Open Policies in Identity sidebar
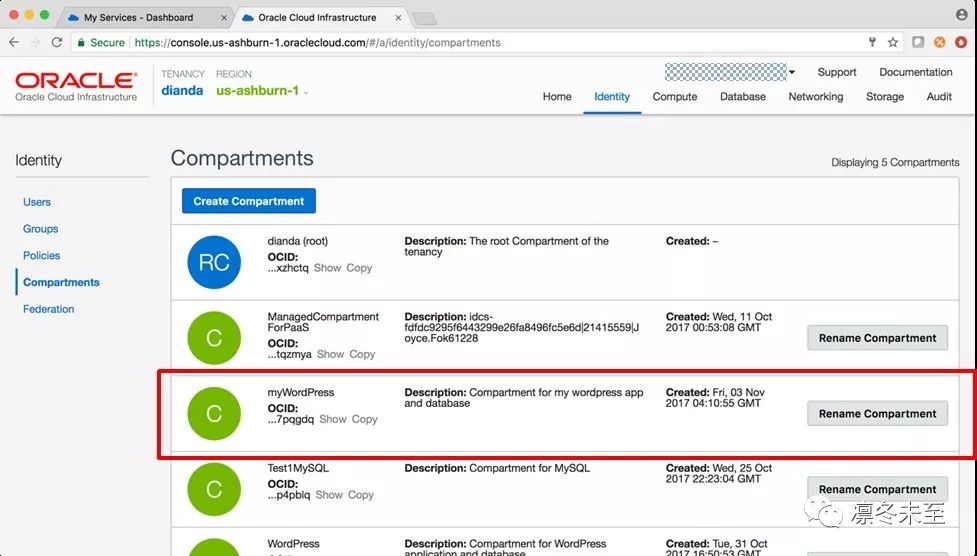The width and height of the screenshot is (977, 556). pos(42,256)
